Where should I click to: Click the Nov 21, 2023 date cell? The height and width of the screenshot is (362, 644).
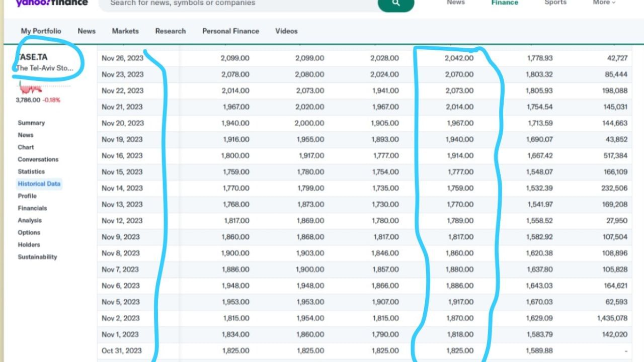pos(122,107)
